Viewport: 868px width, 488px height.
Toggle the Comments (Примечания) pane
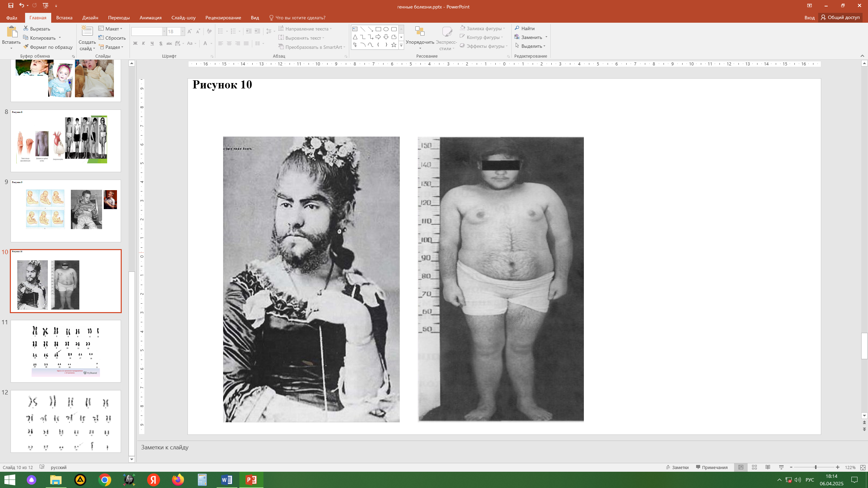712,467
